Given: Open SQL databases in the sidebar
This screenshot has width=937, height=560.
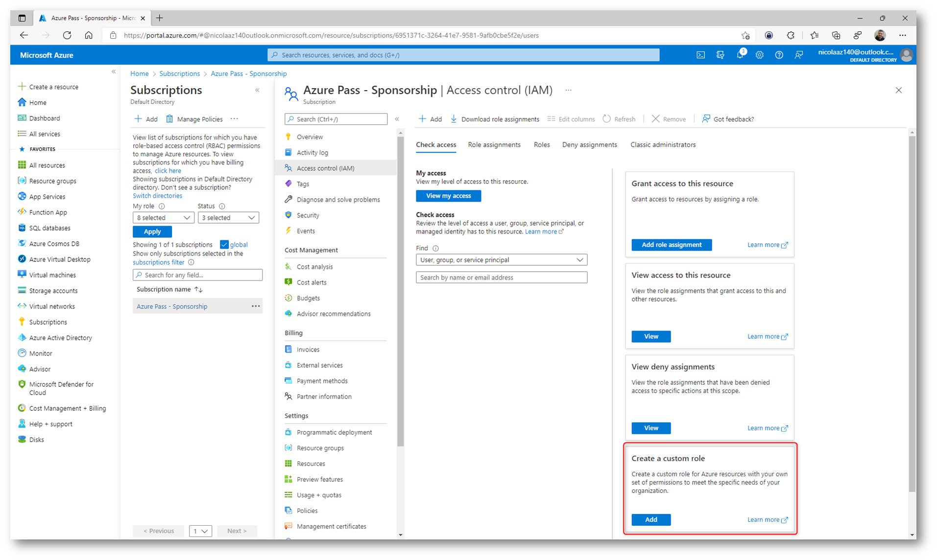Looking at the screenshot, I should (x=44, y=228).
